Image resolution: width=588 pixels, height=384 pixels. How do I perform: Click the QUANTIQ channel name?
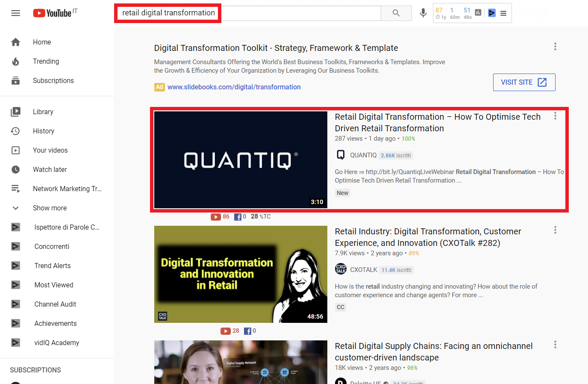pyautogui.click(x=363, y=155)
